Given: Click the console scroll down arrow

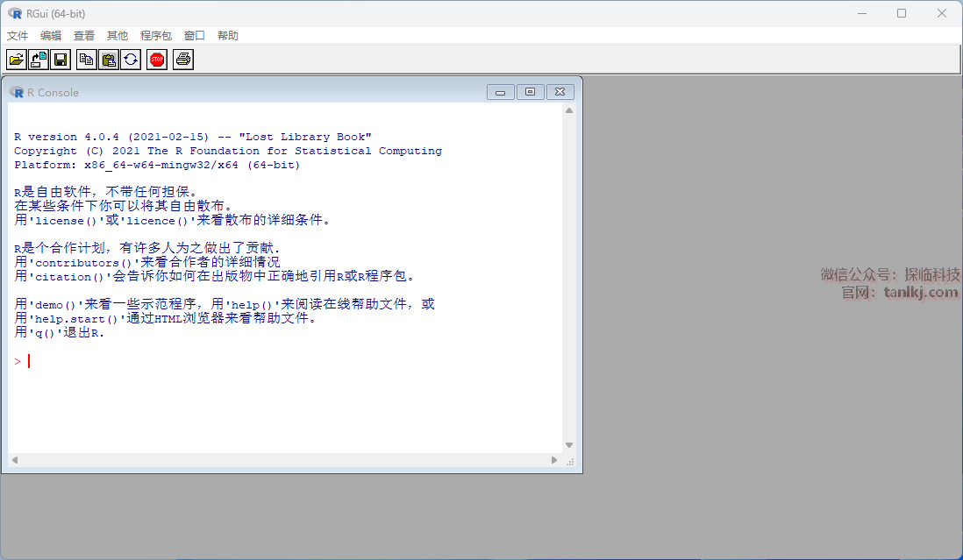Looking at the screenshot, I should (569, 445).
